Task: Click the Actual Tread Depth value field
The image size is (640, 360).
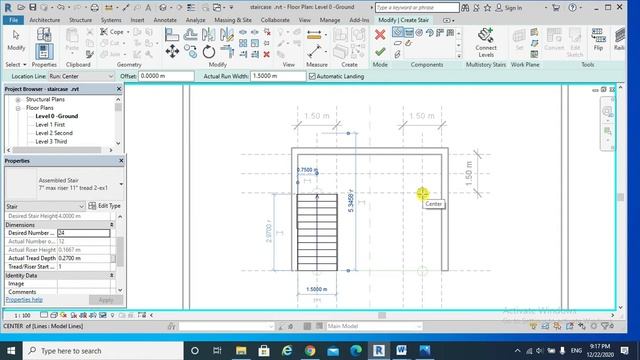Action: click(84, 258)
